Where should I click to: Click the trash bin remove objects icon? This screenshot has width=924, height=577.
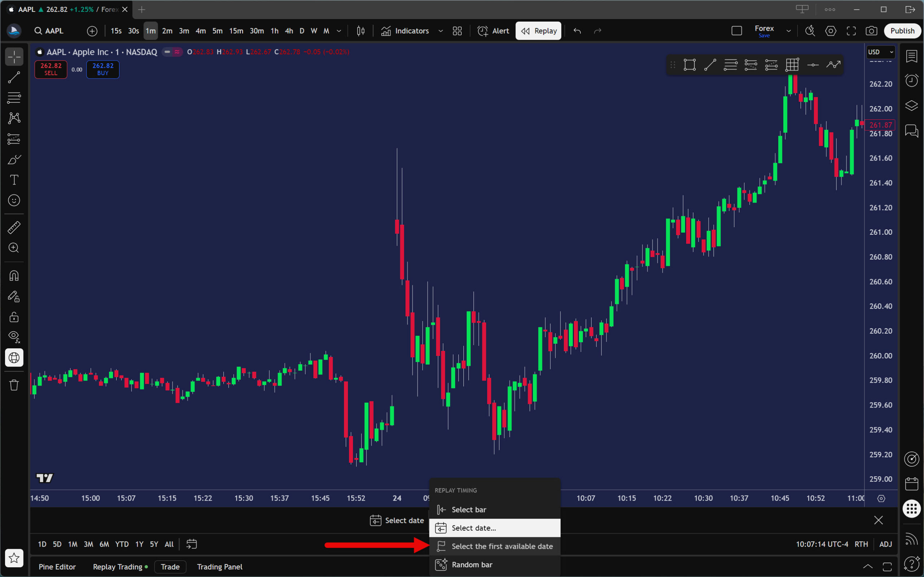point(14,385)
